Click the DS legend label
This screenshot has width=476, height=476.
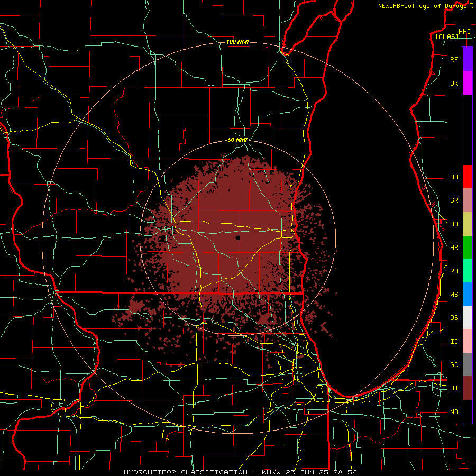coord(454,318)
